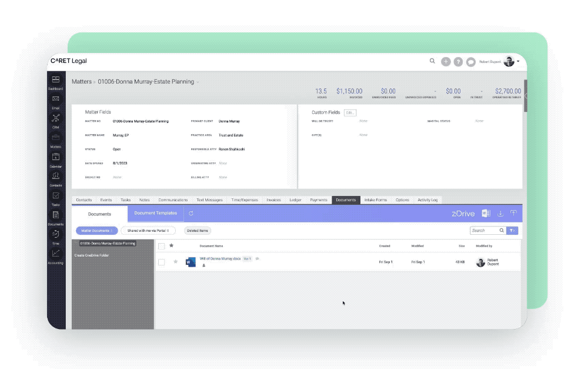Viewport: 588px width, 369px height.
Task: Click the refresh documents icon
Action: click(191, 214)
